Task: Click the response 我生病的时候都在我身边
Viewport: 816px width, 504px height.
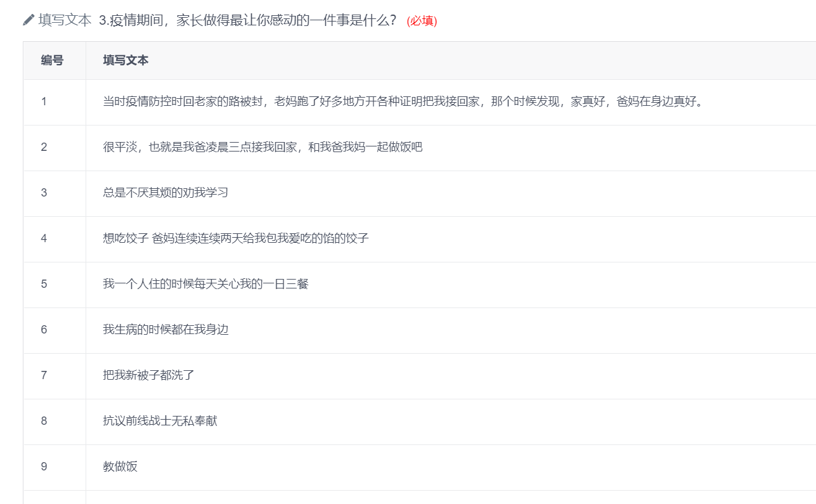Action: point(165,330)
